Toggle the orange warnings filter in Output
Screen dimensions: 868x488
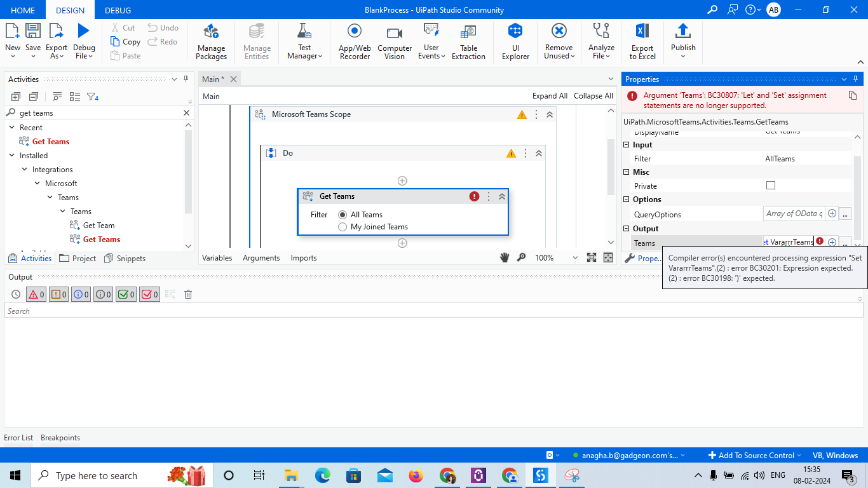point(58,294)
